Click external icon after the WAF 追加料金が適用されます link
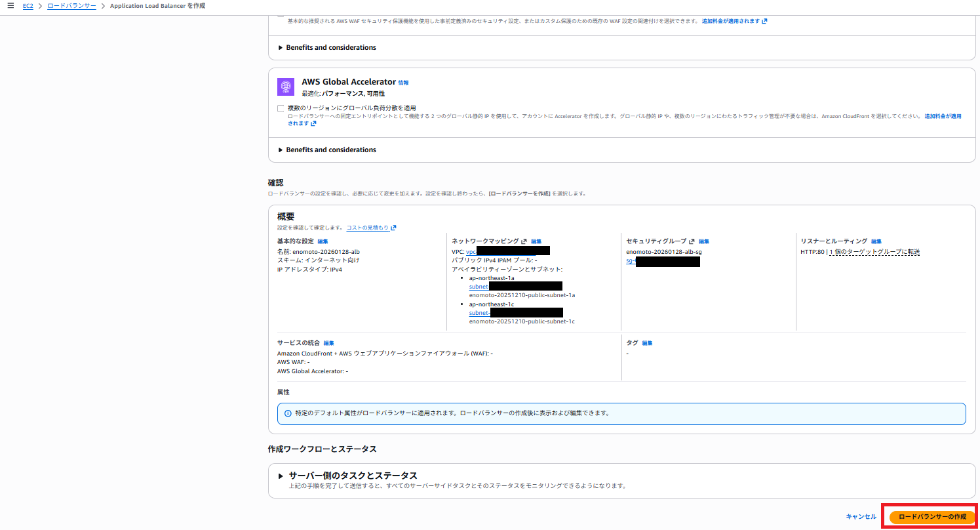Screen dimensions: 980x530 (x=764, y=21)
